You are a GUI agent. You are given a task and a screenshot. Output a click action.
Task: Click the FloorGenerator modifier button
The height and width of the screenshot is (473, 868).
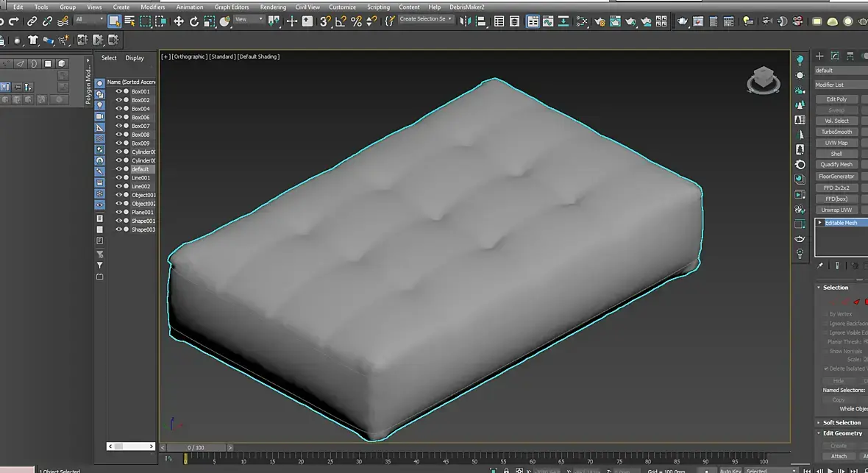pos(836,176)
